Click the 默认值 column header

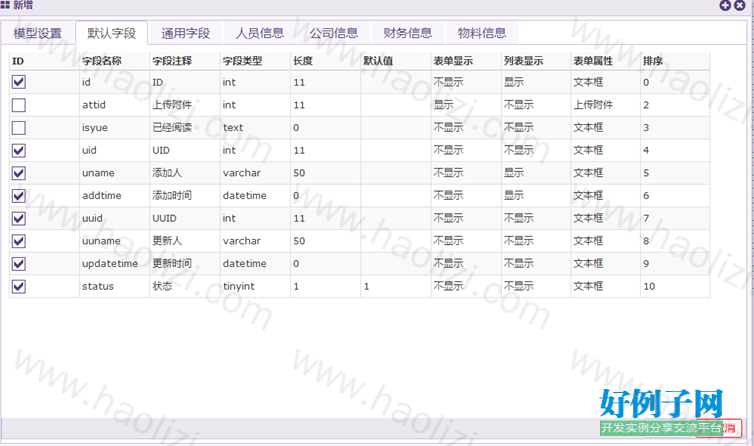(x=395, y=61)
